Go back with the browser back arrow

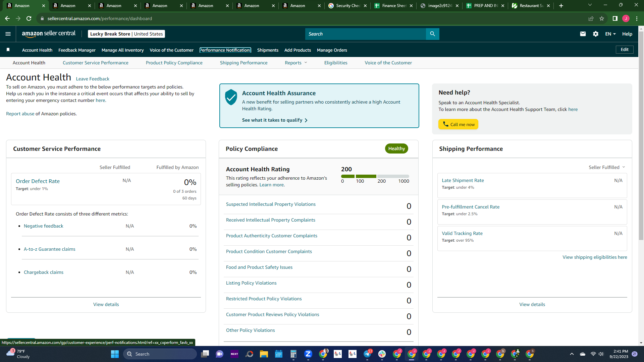click(x=7, y=18)
